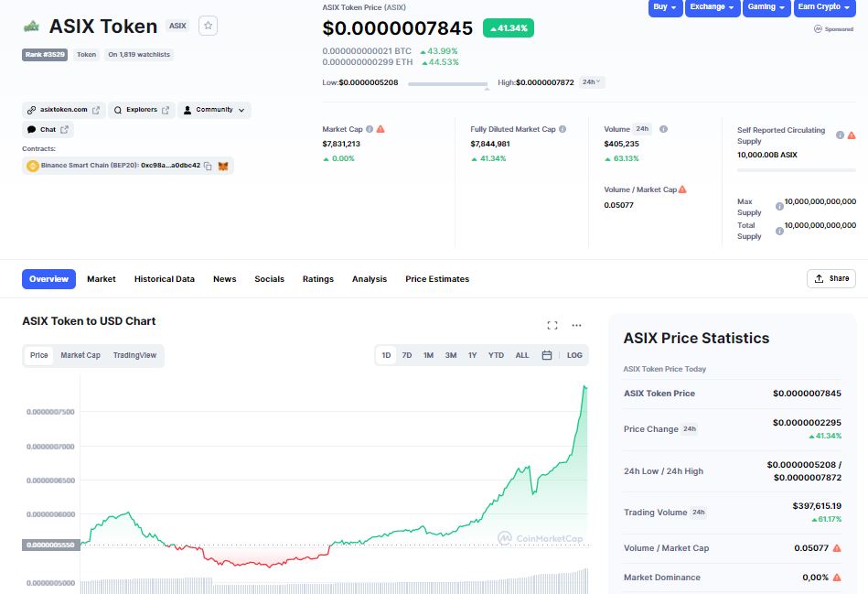The width and height of the screenshot is (868, 594).
Task: Expand the Community dropdown
Action: point(214,110)
